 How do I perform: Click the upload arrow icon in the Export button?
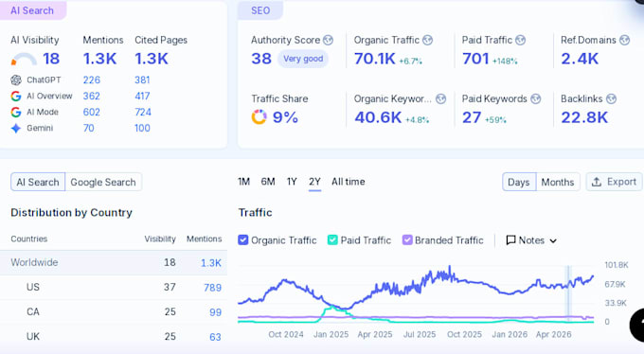pos(597,182)
